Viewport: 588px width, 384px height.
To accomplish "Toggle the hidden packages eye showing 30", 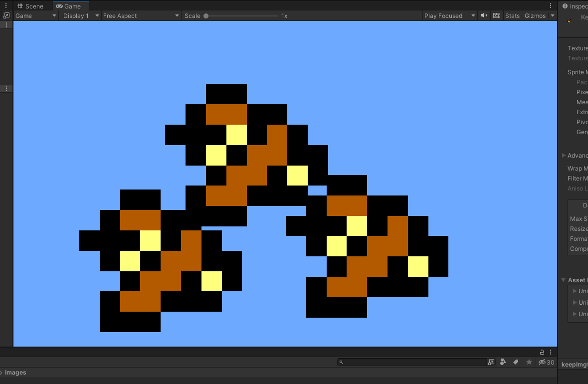I will click(546, 362).
